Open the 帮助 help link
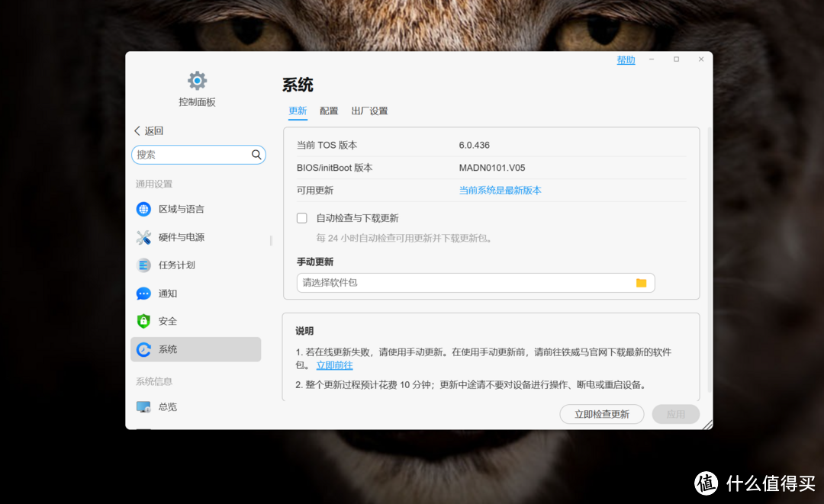 (626, 59)
